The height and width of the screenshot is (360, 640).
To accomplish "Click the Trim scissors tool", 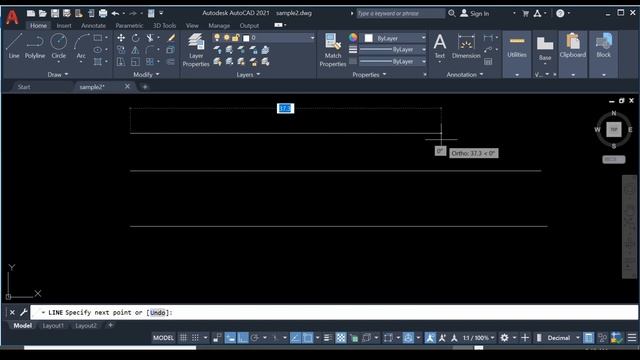I will pos(150,38).
